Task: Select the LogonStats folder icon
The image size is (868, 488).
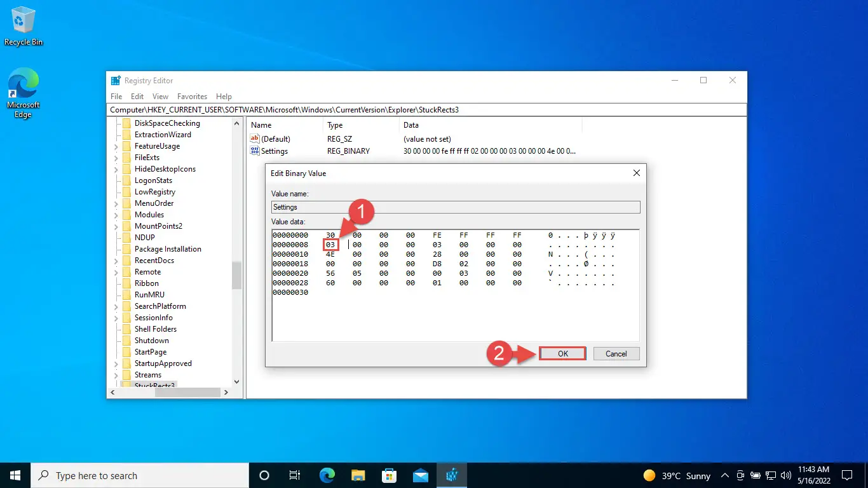Action: 127,180
